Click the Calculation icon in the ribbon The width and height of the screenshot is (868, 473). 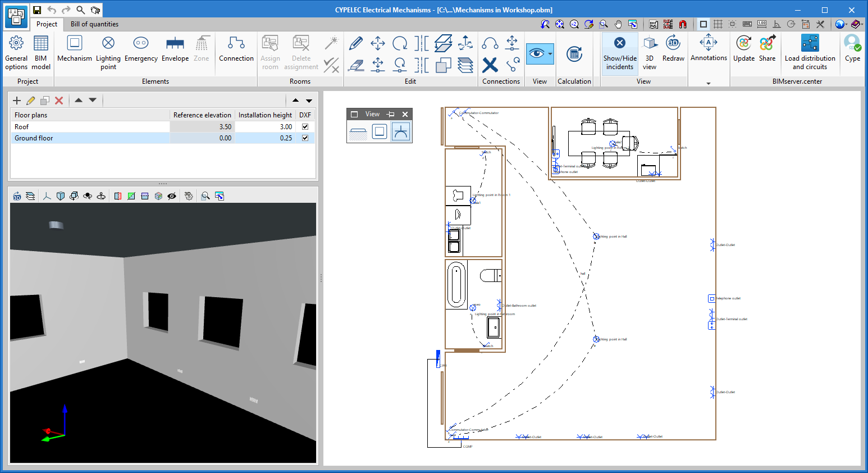coord(574,54)
